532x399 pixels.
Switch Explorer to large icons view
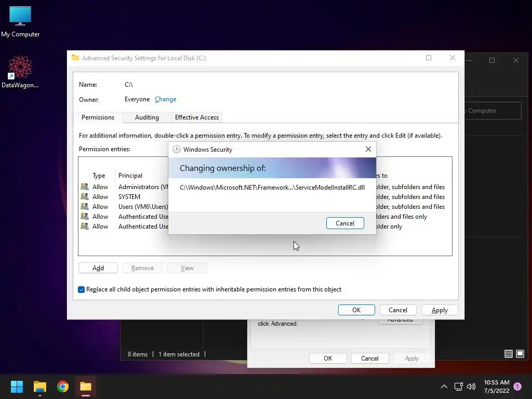tap(520, 354)
